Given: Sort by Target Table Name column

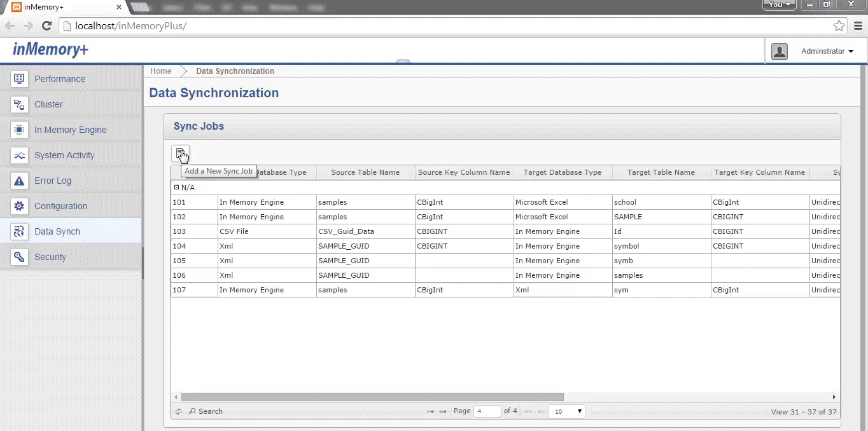Looking at the screenshot, I should pos(661,172).
